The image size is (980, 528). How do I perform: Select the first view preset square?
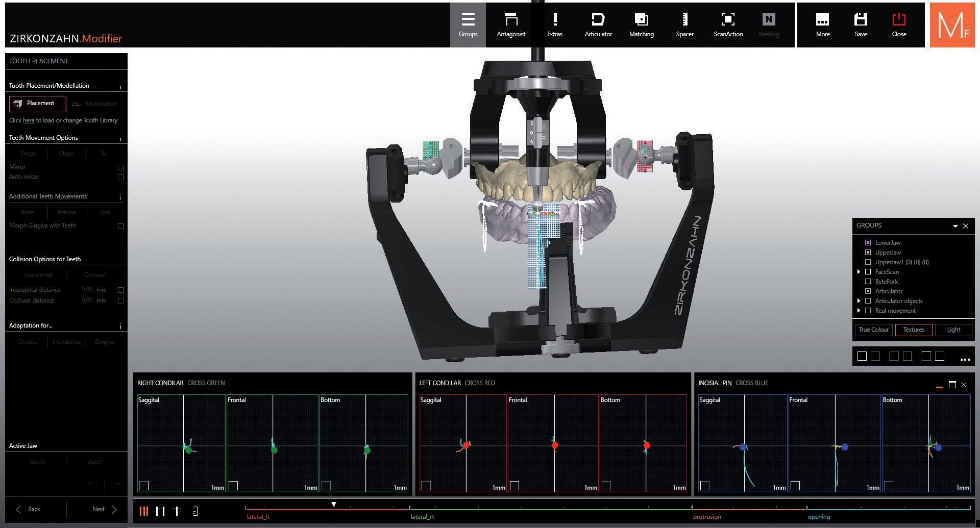pos(862,356)
